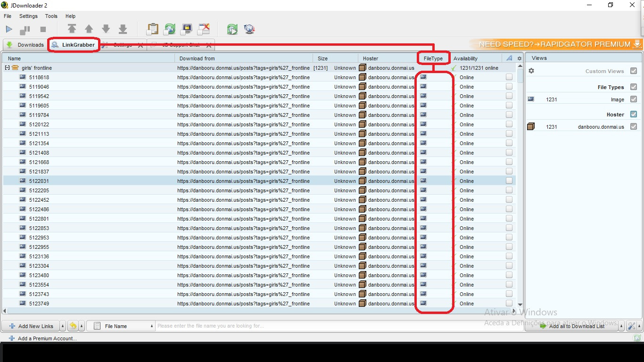644x362 pixels.
Task: Check the box in row 5123749
Action: 509,303
